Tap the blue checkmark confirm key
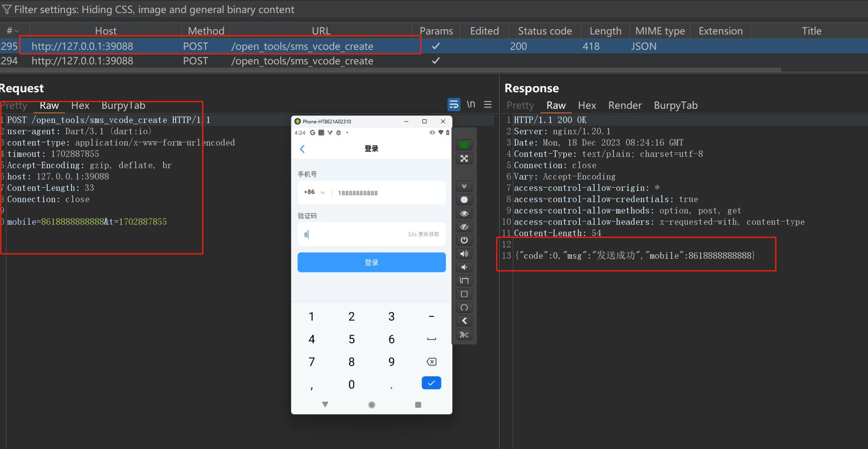 [x=431, y=383]
